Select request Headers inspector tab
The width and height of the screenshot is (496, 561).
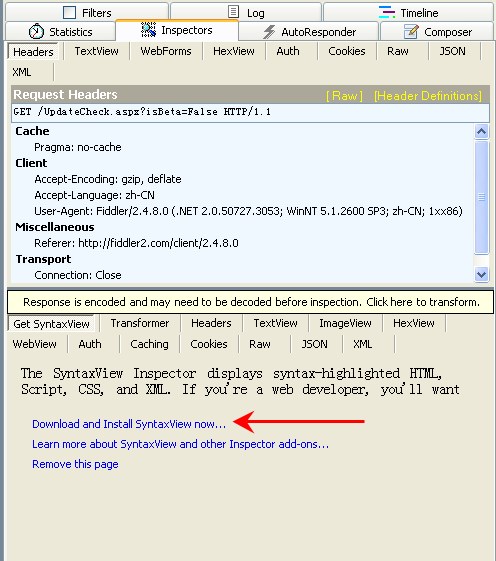tap(33, 52)
